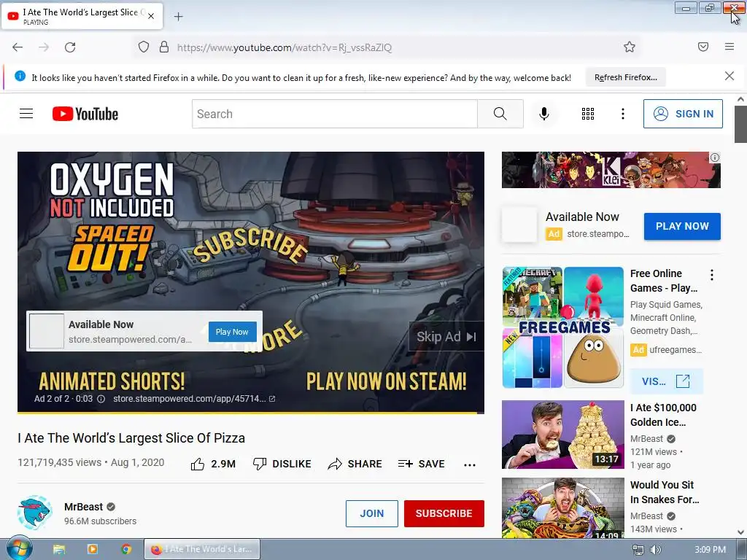The image size is (747, 560).
Task: Go to YouTube home via the logo
Action: (x=85, y=114)
